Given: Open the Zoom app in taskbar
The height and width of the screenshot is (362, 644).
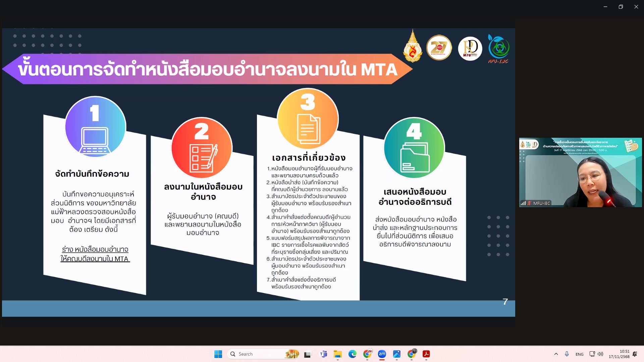Looking at the screenshot, I should [x=382, y=354].
